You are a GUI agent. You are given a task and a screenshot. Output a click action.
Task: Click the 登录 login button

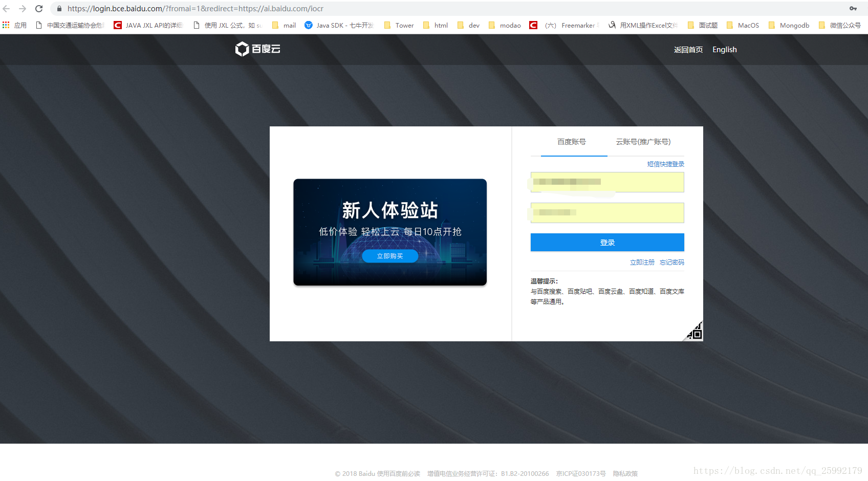pyautogui.click(x=607, y=242)
